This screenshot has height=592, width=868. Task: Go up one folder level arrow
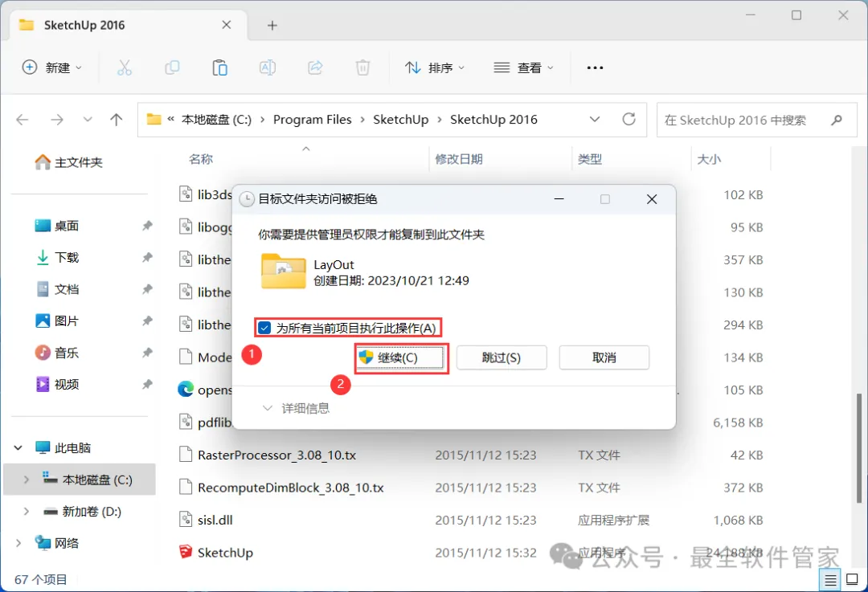[x=117, y=120]
